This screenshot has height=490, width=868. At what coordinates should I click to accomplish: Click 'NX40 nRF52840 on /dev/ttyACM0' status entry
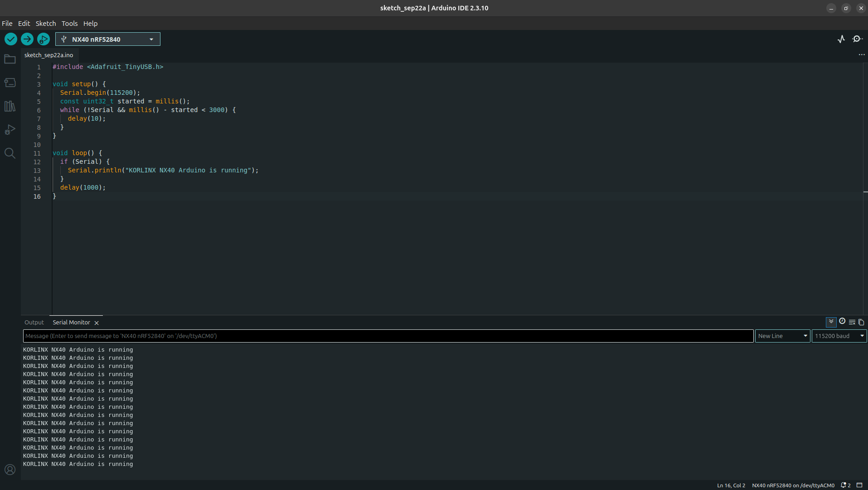point(793,485)
